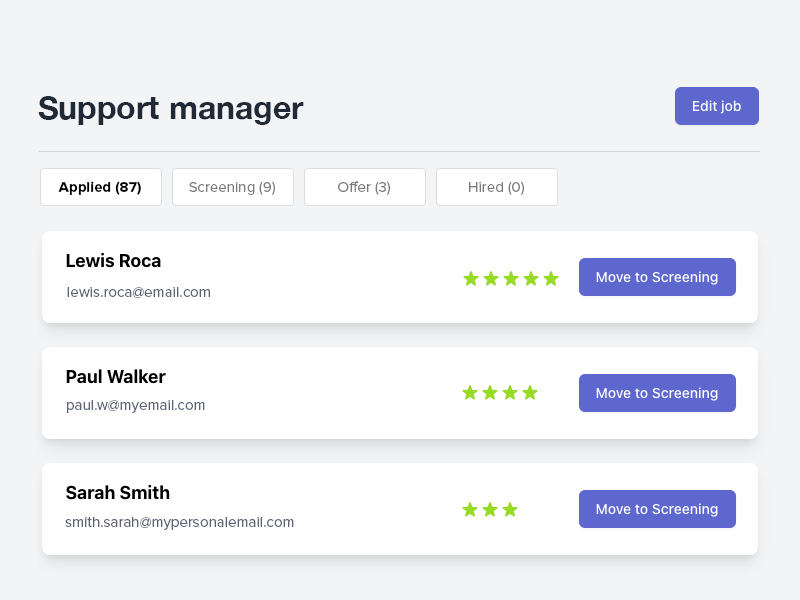Move Lewis Roca to Screening
The width and height of the screenshot is (800, 600).
[657, 277]
